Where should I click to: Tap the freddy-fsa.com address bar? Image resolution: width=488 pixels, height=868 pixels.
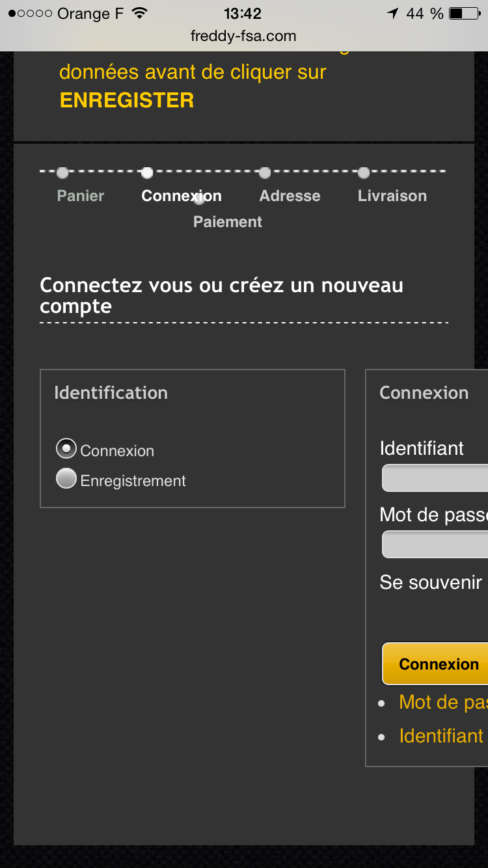point(243,36)
